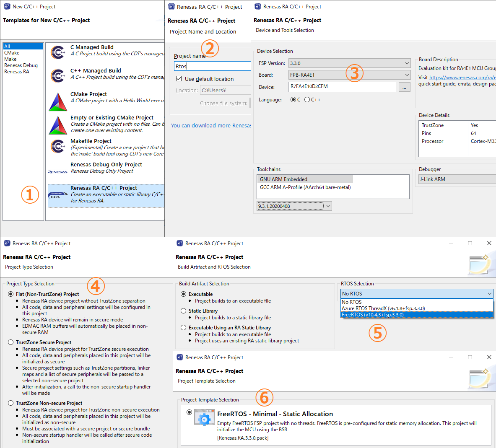Select Executable Using an RA Static Library
Screen dimensions: 496x448
tap(184, 328)
